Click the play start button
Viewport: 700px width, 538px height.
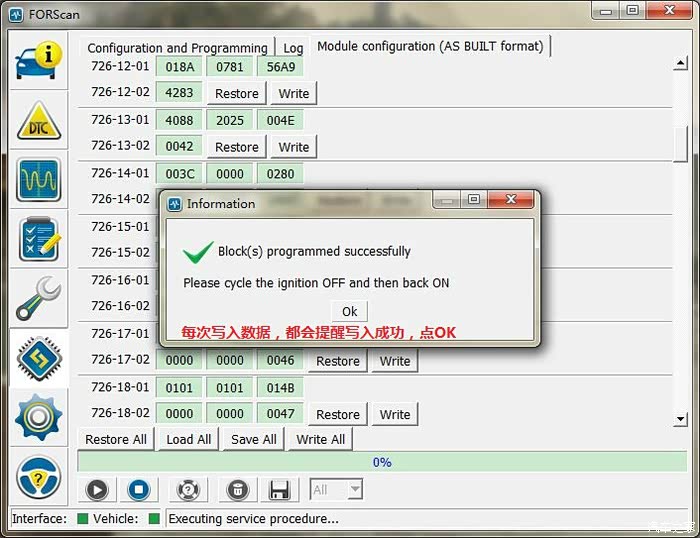pos(97,490)
